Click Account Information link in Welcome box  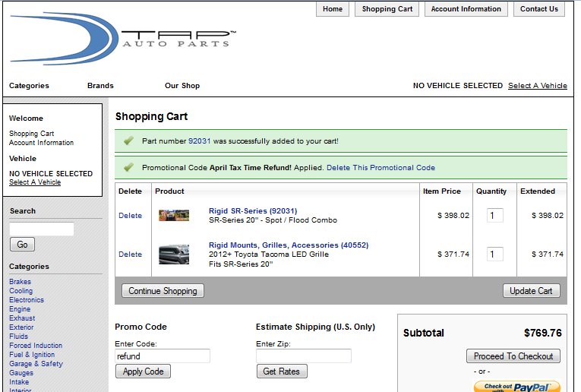pyautogui.click(x=41, y=143)
